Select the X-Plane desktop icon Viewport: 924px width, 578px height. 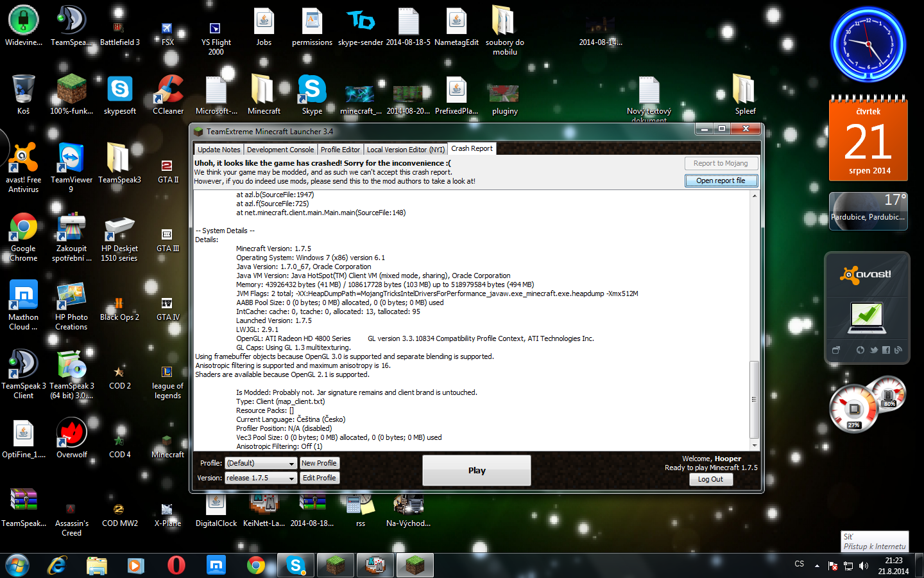pyautogui.click(x=167, y=515)
